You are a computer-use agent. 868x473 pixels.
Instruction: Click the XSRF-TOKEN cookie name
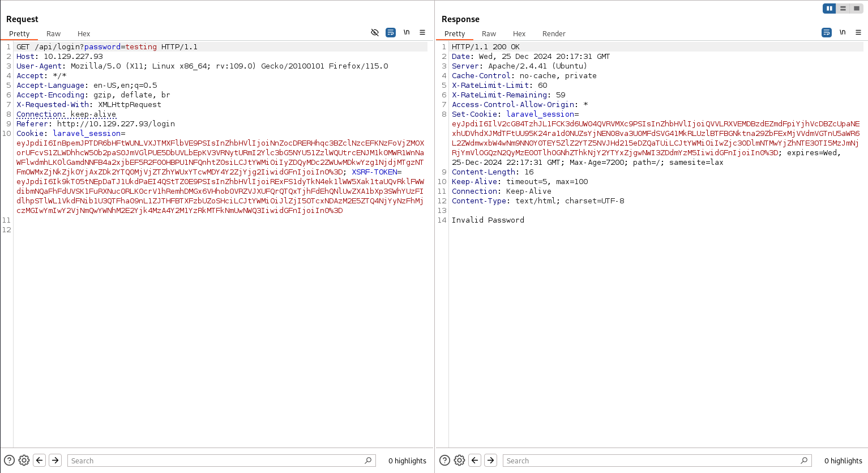[374, 172]
